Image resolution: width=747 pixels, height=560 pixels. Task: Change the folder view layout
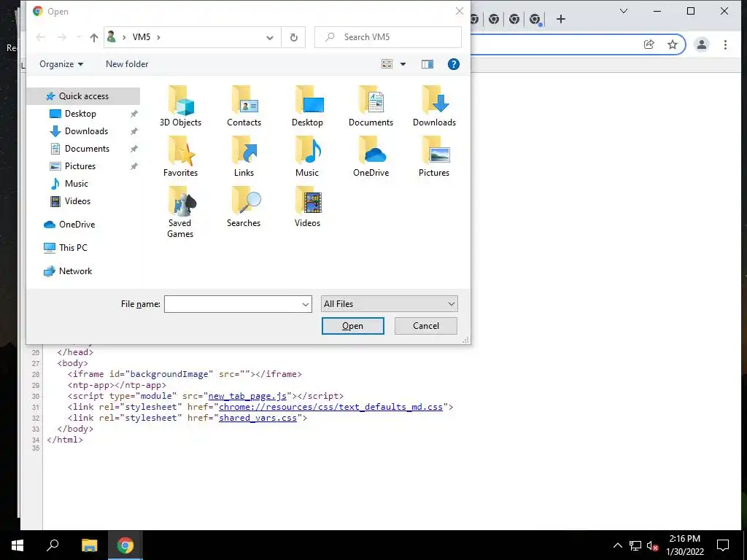coord(387,64)
